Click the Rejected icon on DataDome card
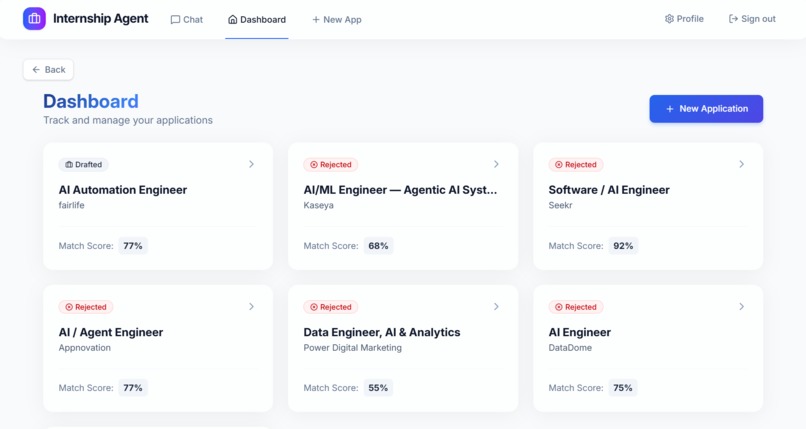The width and height of the screenshot is (806, 429). point(559,307)
